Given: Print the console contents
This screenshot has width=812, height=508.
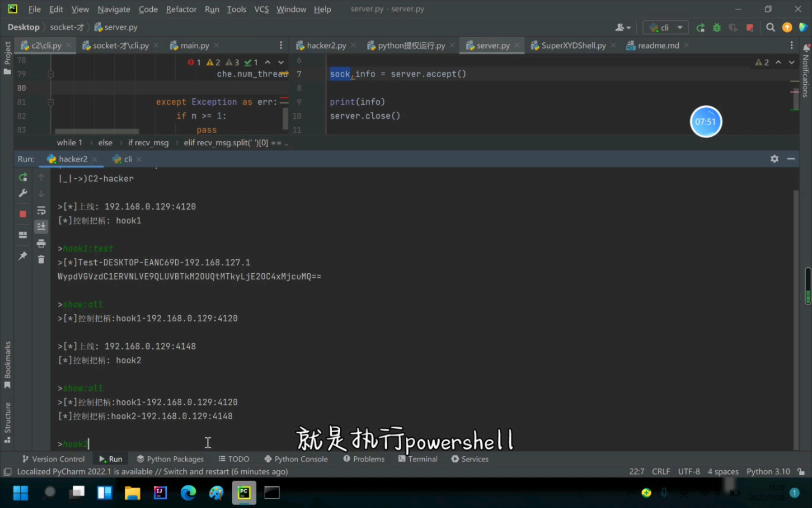Looking at the screenshot, I should click(x=41, y=243).
